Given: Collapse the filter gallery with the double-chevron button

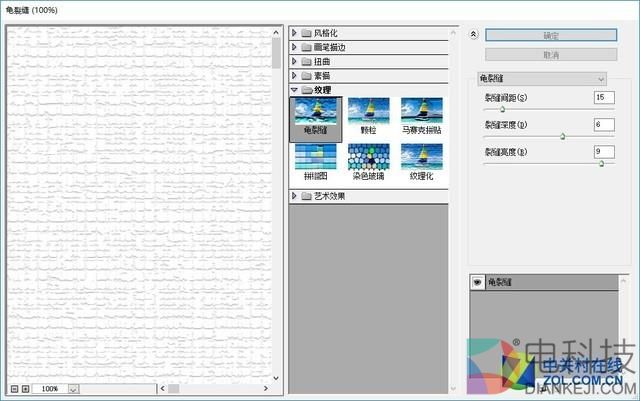Looking at the screenshot, I should (x=473, y=35).
